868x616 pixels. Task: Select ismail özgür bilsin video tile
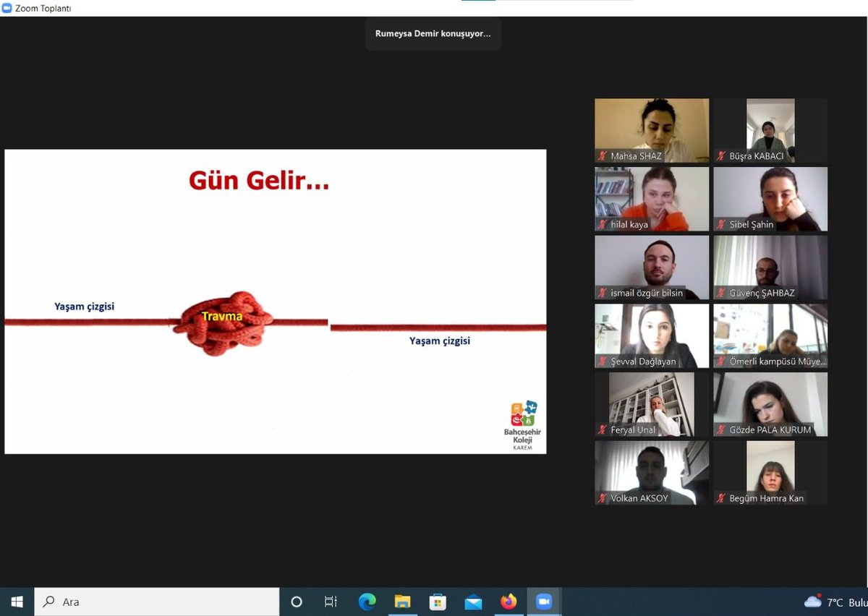[652, 267]
